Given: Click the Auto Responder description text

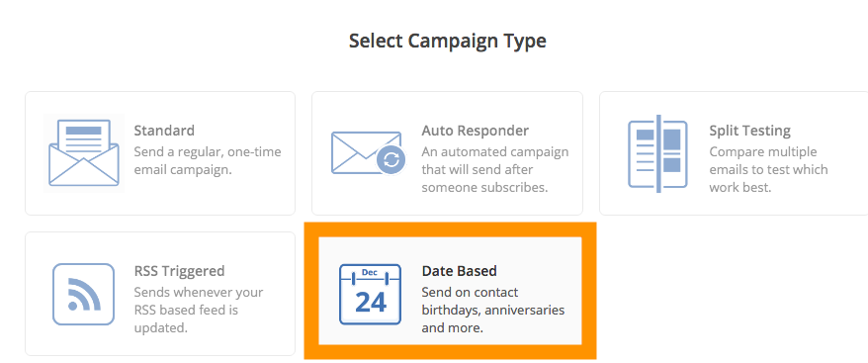Looking at the screenshot, I should point(495,169).
